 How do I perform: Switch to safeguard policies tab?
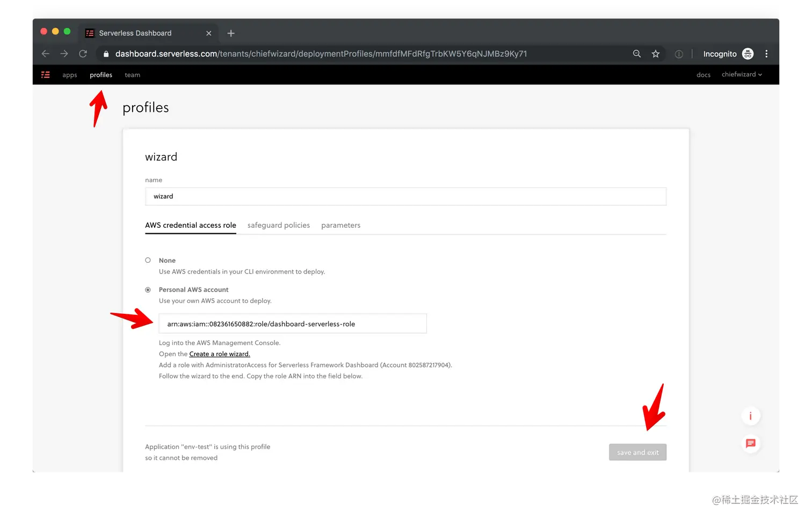pyautogui.click(x=279, y=225)
